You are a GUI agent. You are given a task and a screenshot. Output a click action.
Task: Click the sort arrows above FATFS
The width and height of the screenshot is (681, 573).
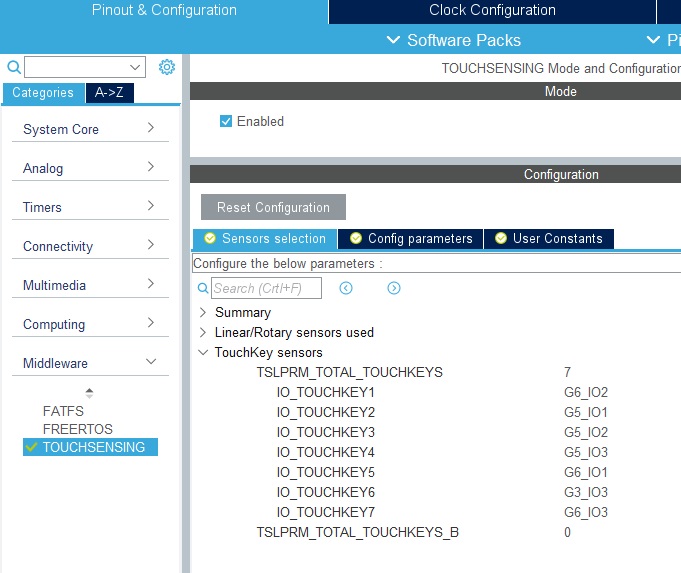pyautogui.click(x=89, y=393)
